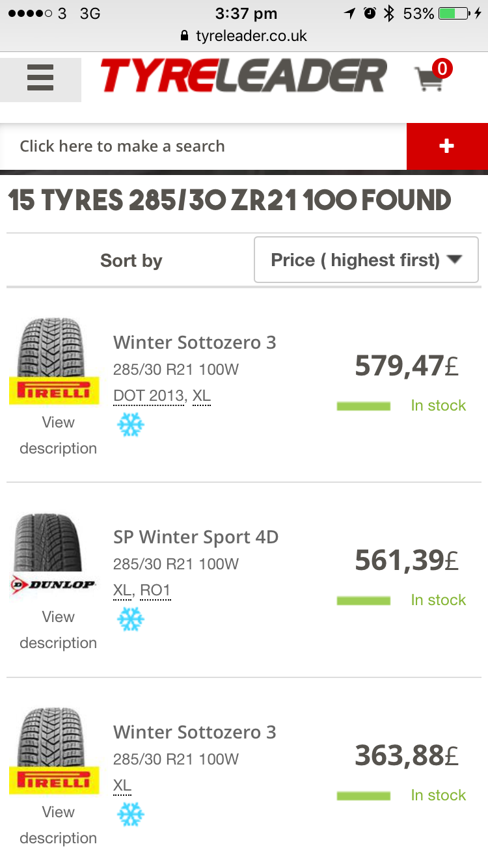488x868 pixels.
Task: Click the Dunlop brand logo
Action: point(53,584)
